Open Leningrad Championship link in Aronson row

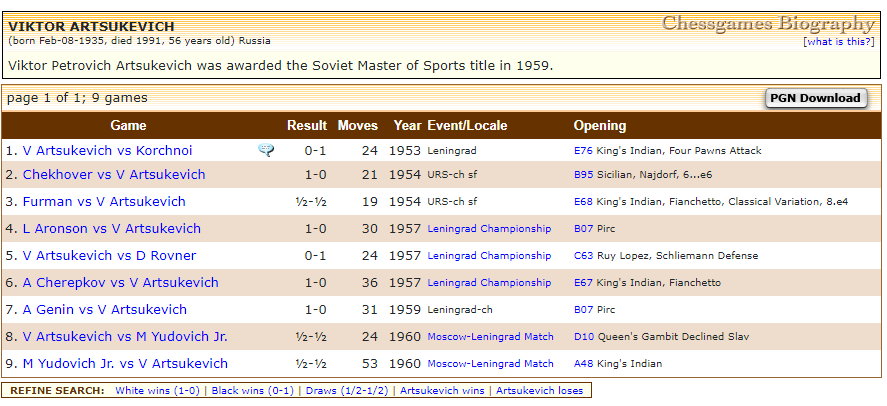(489, 228)
